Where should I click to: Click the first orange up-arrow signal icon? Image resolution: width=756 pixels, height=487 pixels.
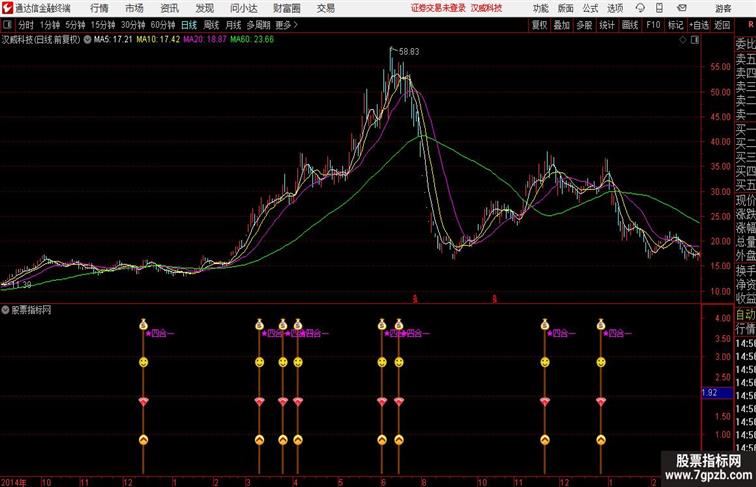click(143, 440)
